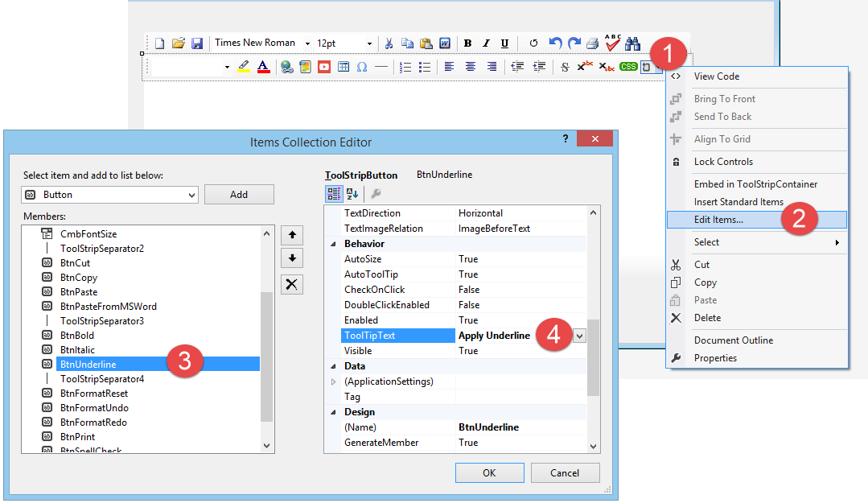Click the Add button to insert a Button
The image size is (868, 503).
239,194
